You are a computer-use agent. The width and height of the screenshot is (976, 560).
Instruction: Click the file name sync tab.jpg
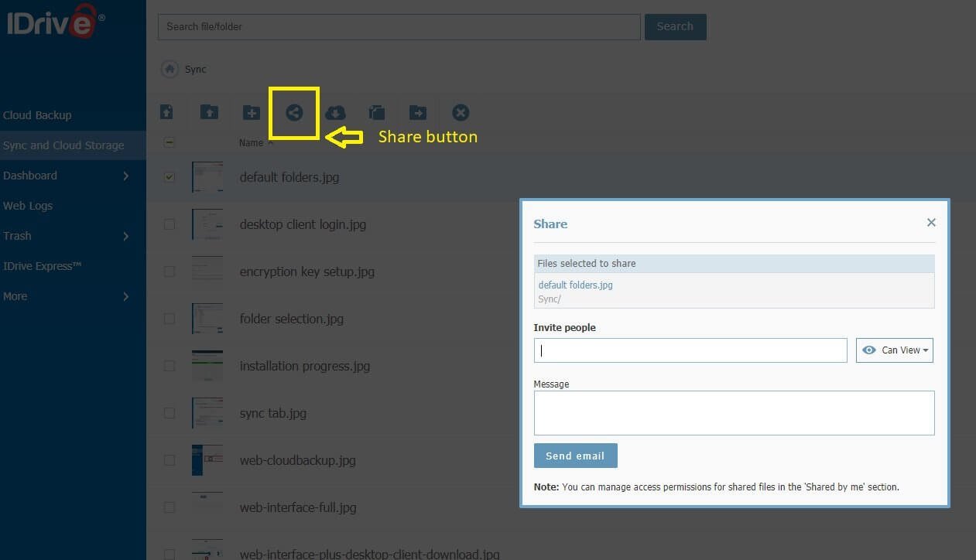(273, 413)
